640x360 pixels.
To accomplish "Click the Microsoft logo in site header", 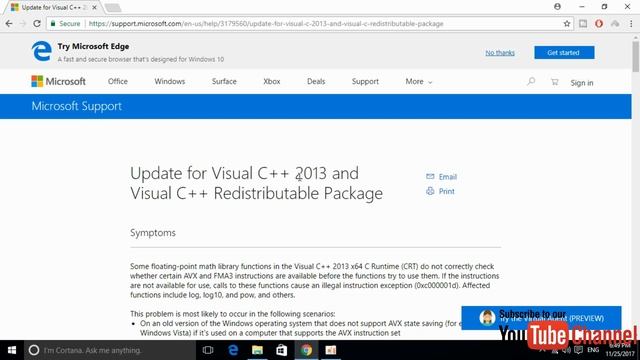I will point(58,81).
